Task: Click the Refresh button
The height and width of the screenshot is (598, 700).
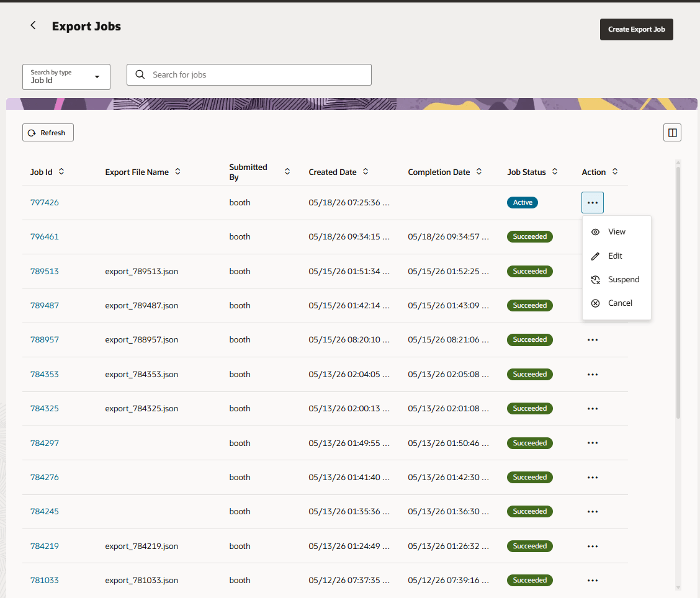Action: (x=48, y=133)
